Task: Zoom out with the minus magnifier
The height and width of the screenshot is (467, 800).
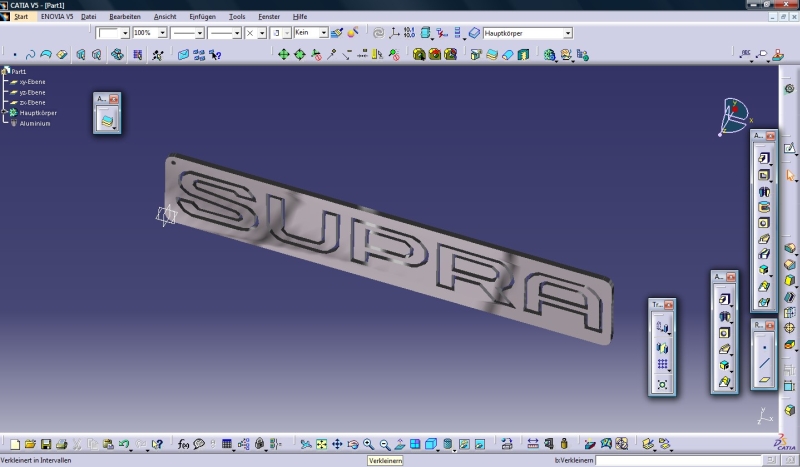Action: (384, 444)
